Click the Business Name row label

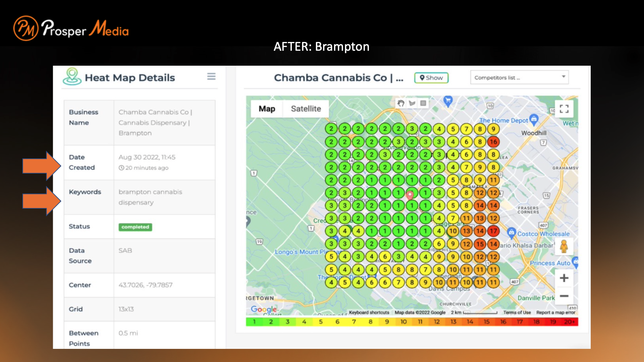[x=84, y=117]
